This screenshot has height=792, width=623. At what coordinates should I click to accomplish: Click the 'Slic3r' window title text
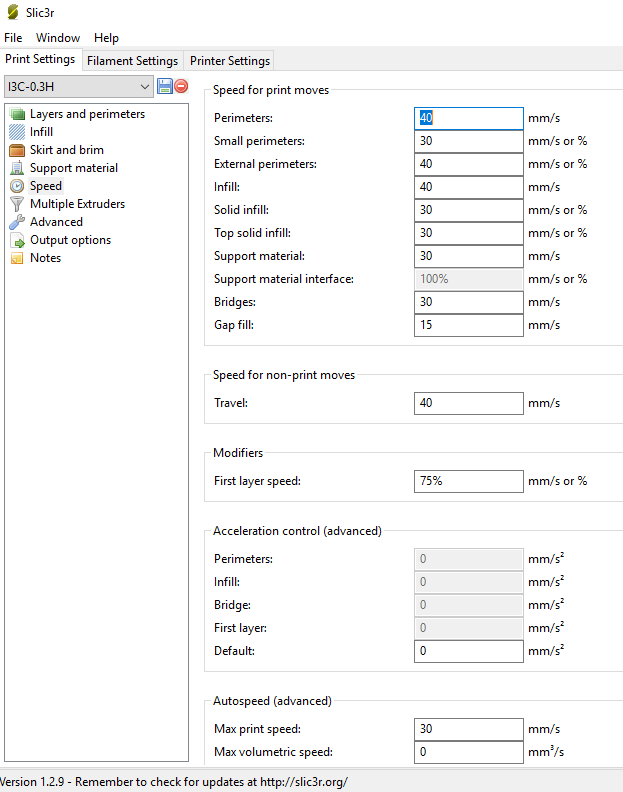point(40,13)
